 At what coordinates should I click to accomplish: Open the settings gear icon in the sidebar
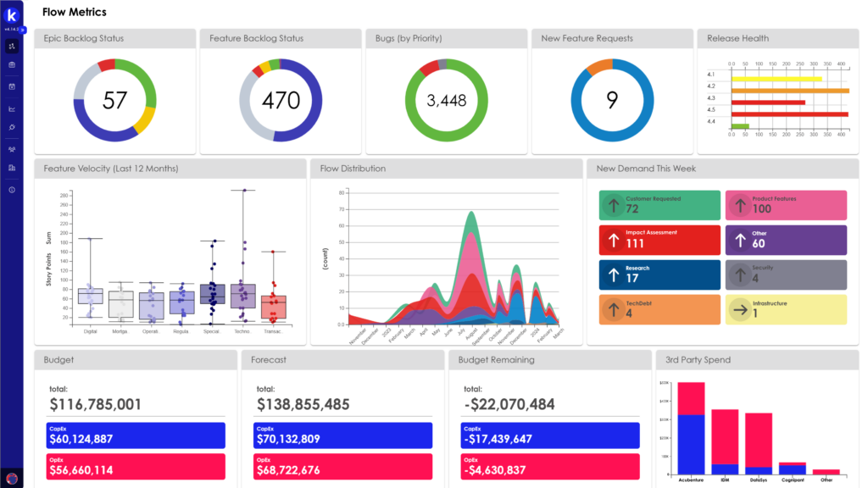12,127
